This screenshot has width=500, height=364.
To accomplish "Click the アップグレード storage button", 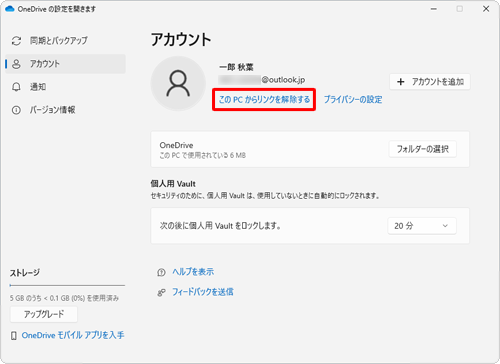I will (x=44, y=314).
